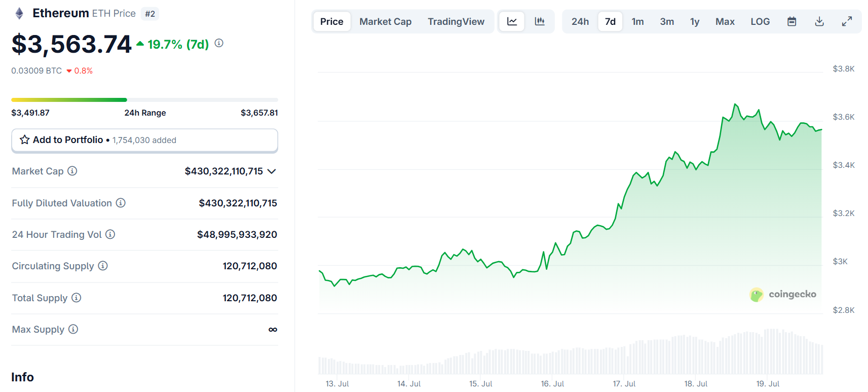Click the $3.6K price axis label
This screenshot has height=392, width=868.
tap(844, 117)
